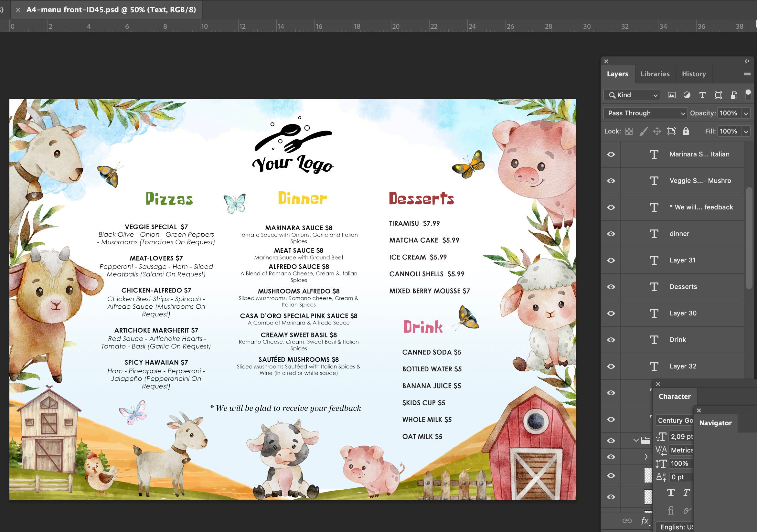Hide the Desserts text layer
Screen dimensions: 757x532
pos(611,287)
